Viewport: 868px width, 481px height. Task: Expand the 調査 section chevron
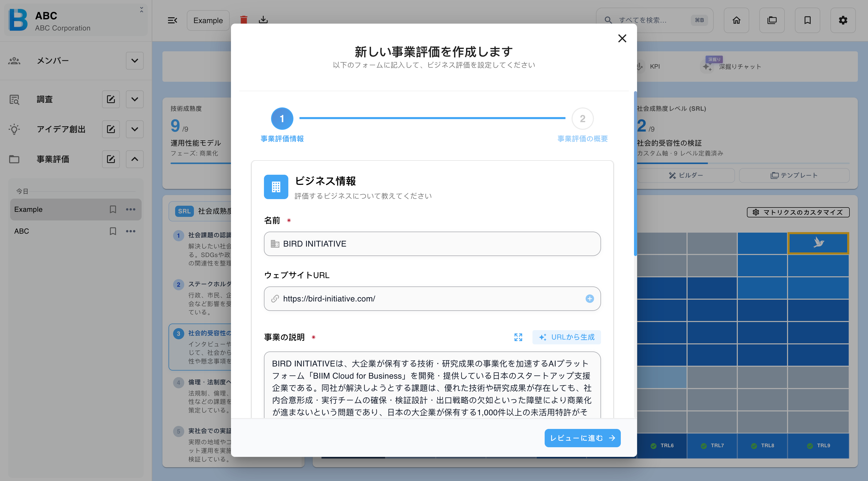[135, 99]
